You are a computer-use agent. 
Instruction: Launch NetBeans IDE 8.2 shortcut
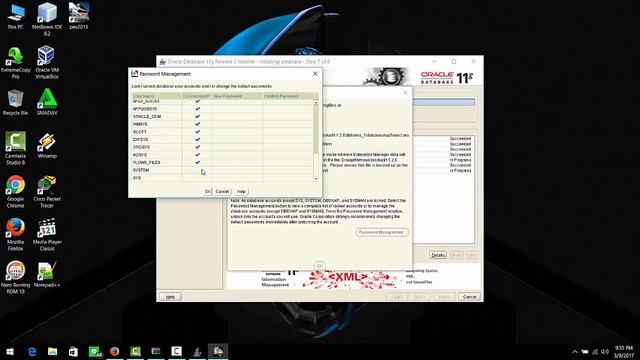pos(47,19)
